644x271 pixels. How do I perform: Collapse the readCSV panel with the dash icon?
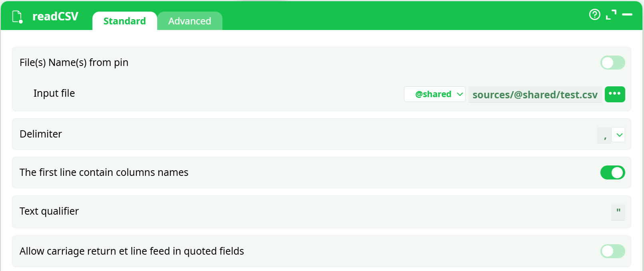[x=627, y=15]
